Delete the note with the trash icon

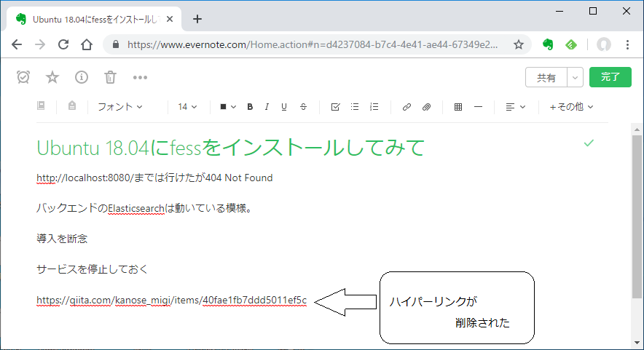click(x=110, y=77)
